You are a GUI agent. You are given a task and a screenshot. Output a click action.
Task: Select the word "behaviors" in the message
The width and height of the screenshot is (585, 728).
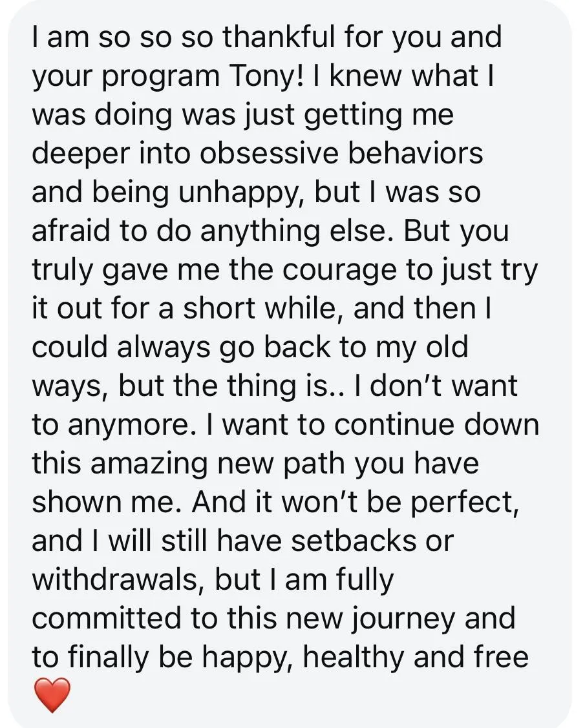pyautogui.click(x=416, y=153)
